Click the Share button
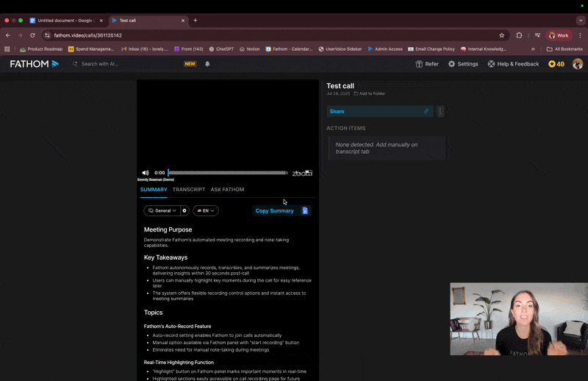588x381 pixels. click(380, 112)
